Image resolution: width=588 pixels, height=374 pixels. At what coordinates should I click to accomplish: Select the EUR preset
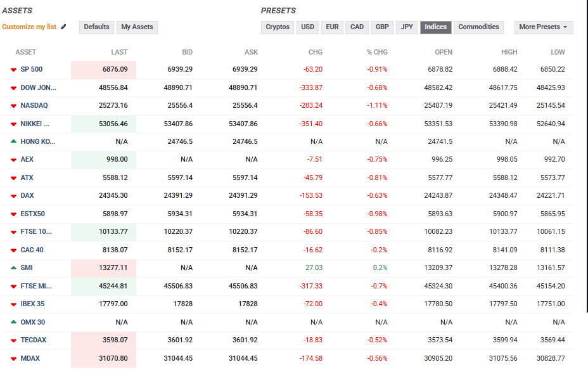pyautogui.click(x=332, y=27)
